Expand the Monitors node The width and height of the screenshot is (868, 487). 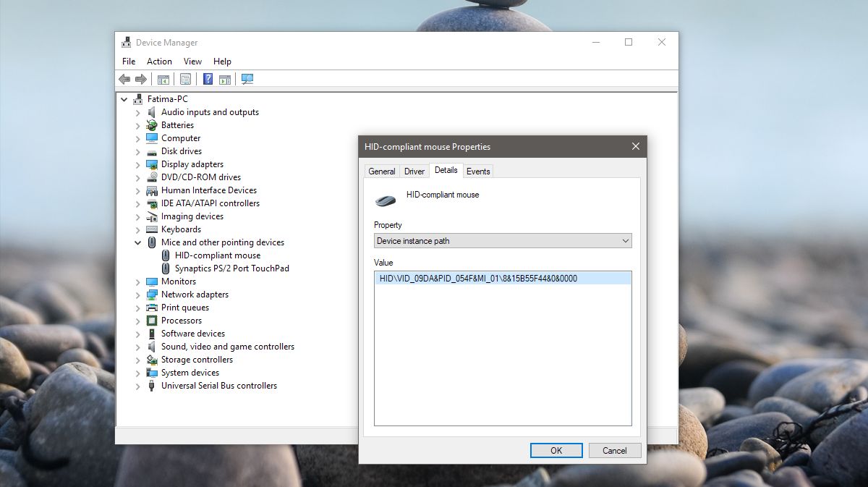138,281
